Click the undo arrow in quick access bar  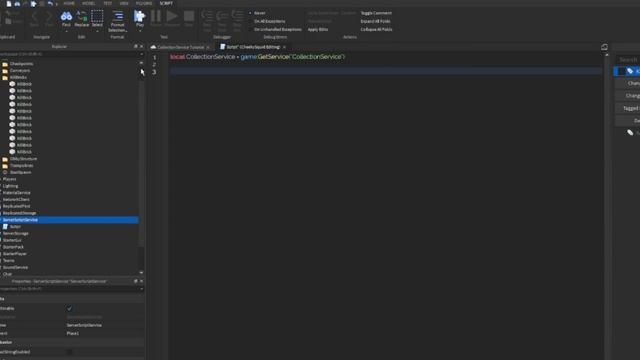coord(50,4)
